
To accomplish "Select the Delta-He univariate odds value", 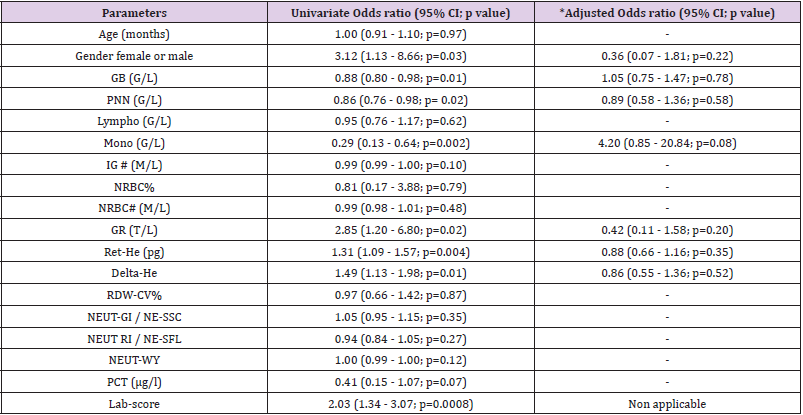I will point(400,274).
